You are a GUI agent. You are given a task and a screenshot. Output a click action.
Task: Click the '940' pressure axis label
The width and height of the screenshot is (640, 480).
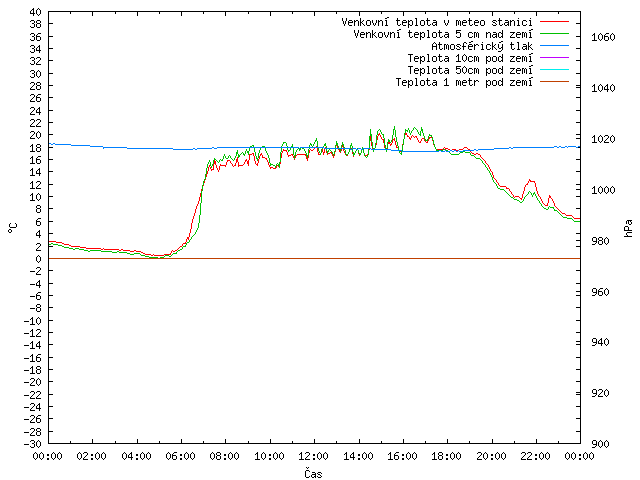(x=600, y=342)
